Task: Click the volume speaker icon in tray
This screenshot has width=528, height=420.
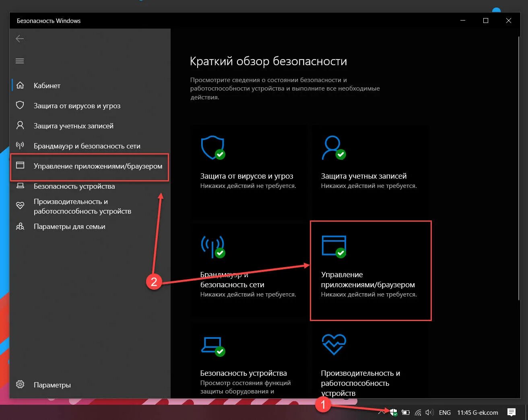Action: pyautogui.click(x=429, y=412)
